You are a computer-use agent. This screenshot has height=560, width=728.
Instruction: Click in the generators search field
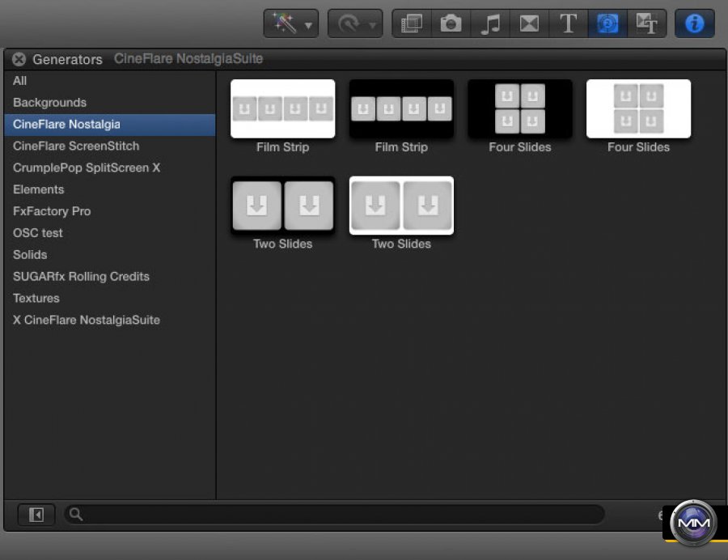point(340,515)
